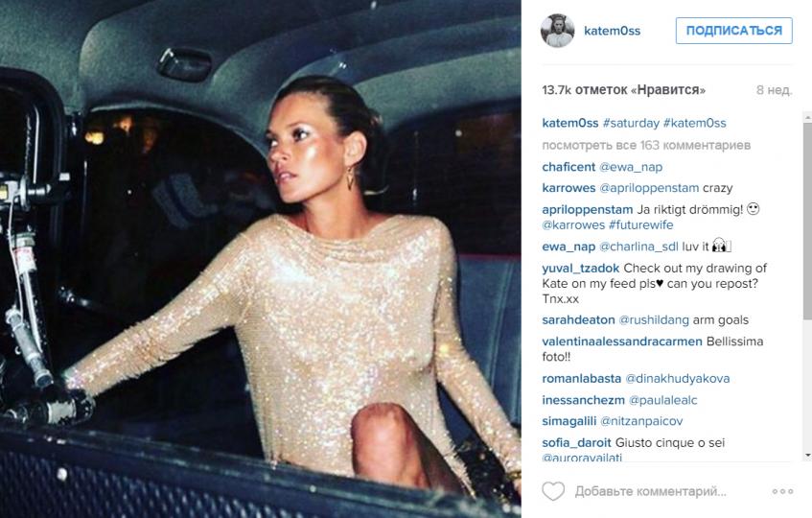Viewport: 812px width, 518px height.
Task: Open the katem0ss username link in header
Action: (x=612, y=31)
